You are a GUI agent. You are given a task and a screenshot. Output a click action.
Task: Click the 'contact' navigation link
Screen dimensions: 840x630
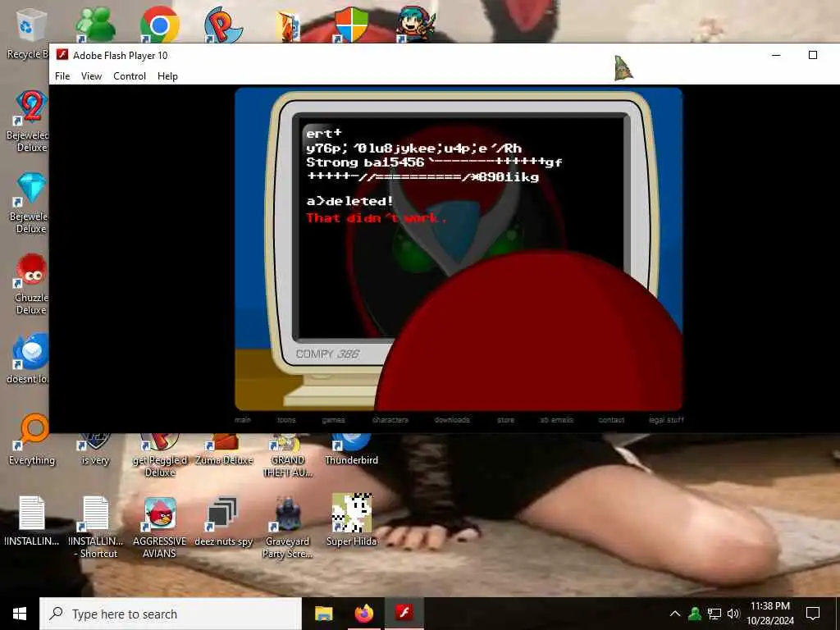[x=611, y=419]
